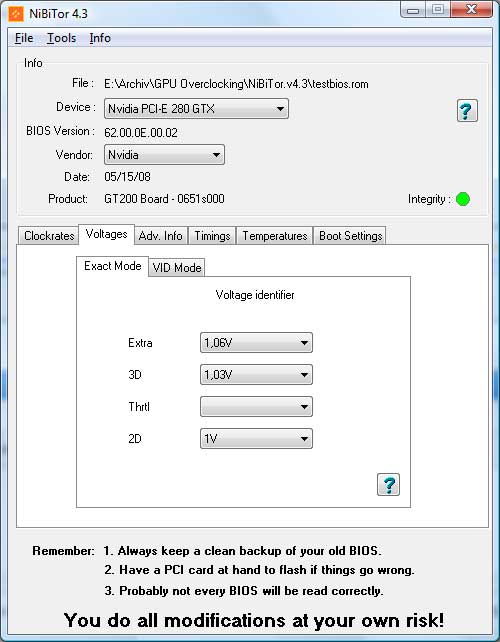Click the Voltage identifier heading

click(x=255, y=295)
